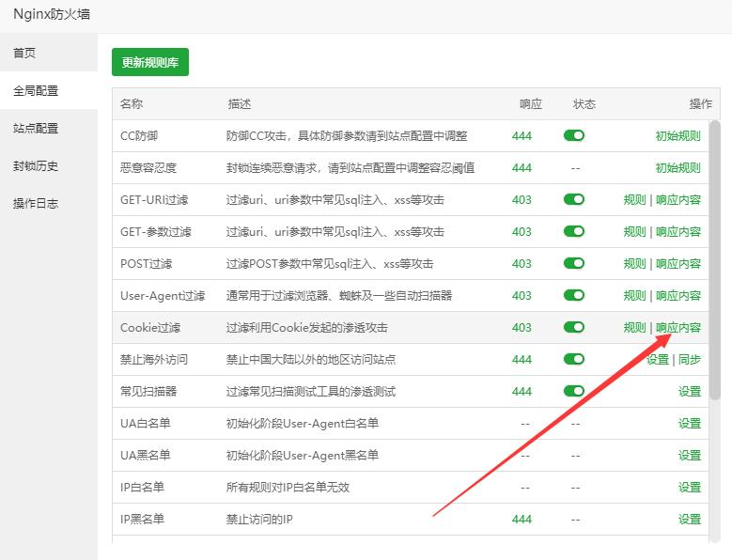Viewport: 732px width, 560px height.
Task: Click the 状态 column header
Action: click(x=584, y=103)
